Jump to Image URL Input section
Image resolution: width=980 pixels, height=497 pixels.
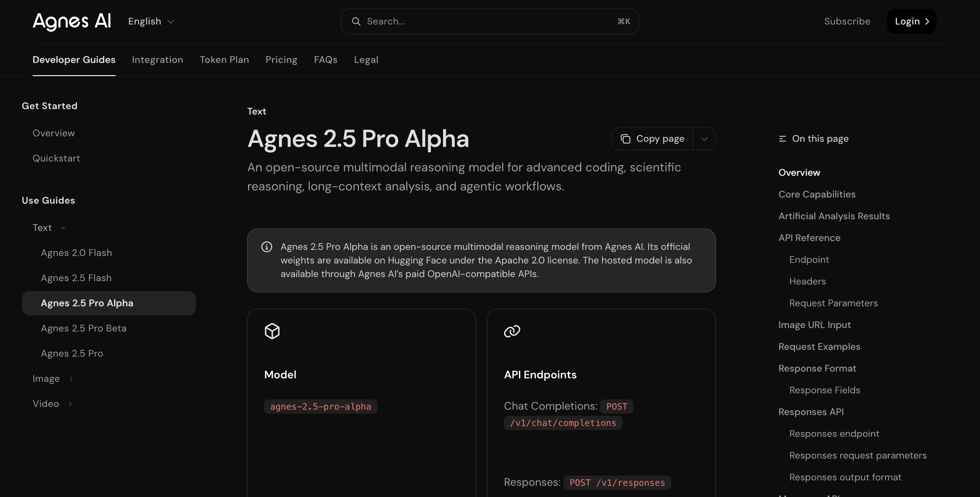tap(815, 325)
